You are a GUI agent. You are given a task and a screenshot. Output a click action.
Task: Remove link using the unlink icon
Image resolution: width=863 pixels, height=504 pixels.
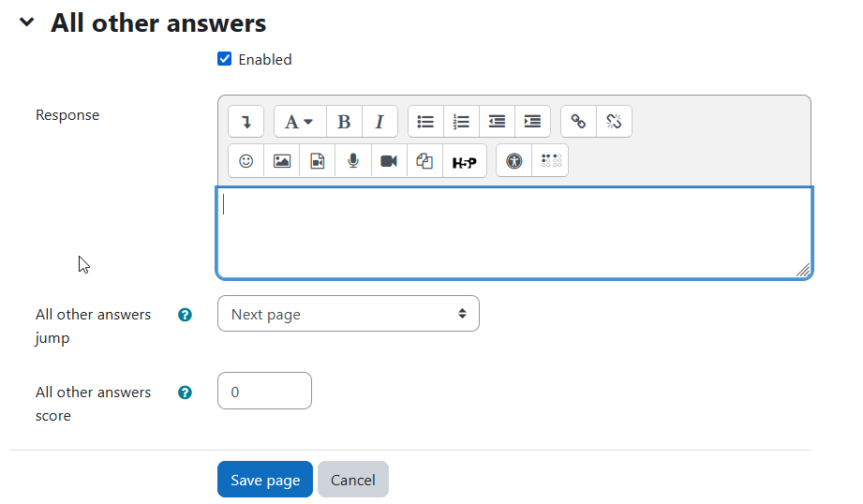coord(615,121)
